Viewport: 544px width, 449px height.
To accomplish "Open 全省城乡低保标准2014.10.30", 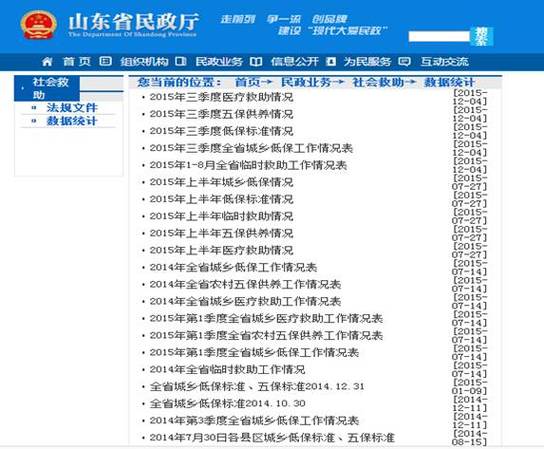I will point(228,403).
